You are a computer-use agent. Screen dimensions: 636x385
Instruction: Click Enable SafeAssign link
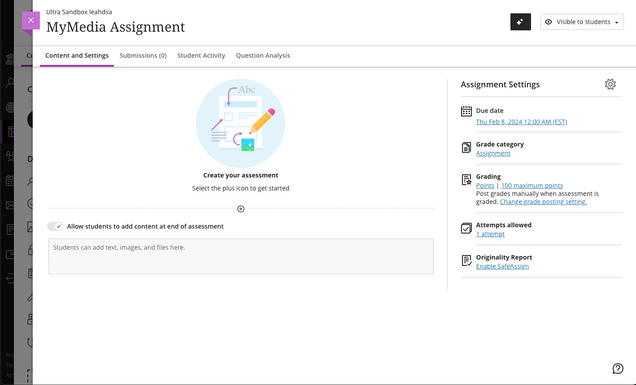502,267
